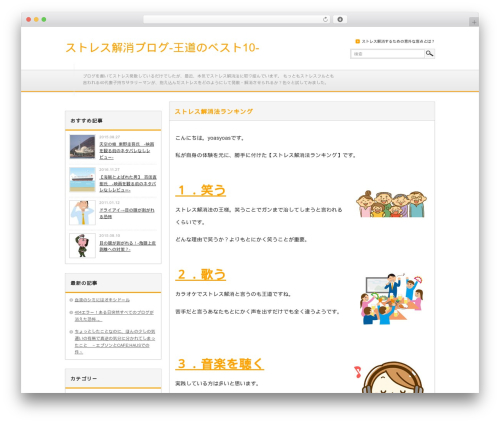
Task: Click the browser reload icon
Action: pos(325,19)
